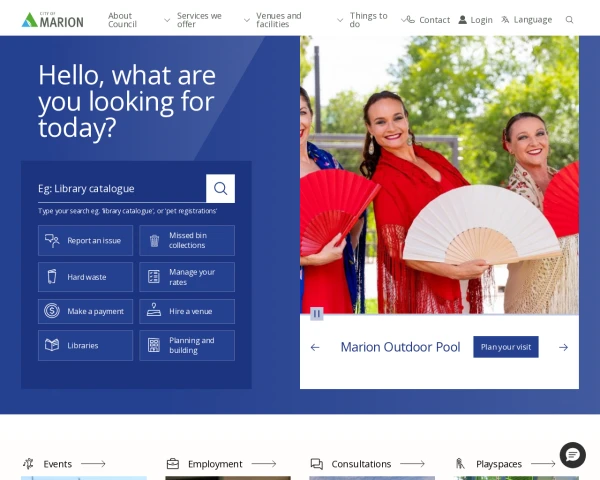The height and width of the screenshot is (480, 600).
Task: Follow the arrow beside Consultations
Action: coord(412,464)
